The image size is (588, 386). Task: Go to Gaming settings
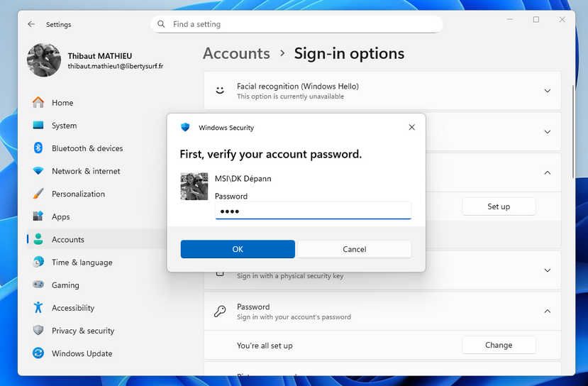pyautogui.click(x=96, y=285)
